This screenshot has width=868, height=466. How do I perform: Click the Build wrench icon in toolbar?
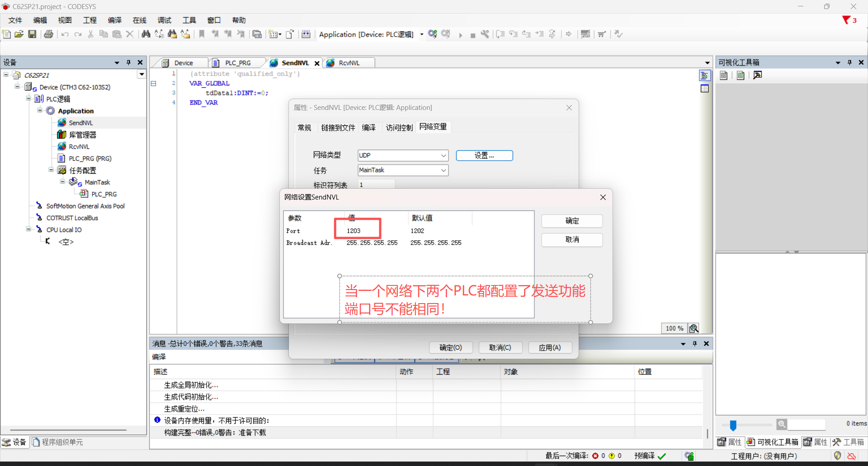[485, 34]
